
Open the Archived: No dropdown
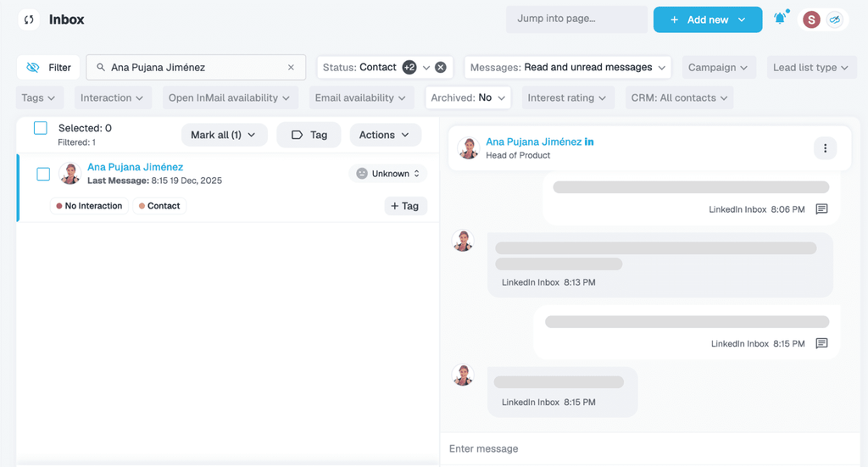468,98
